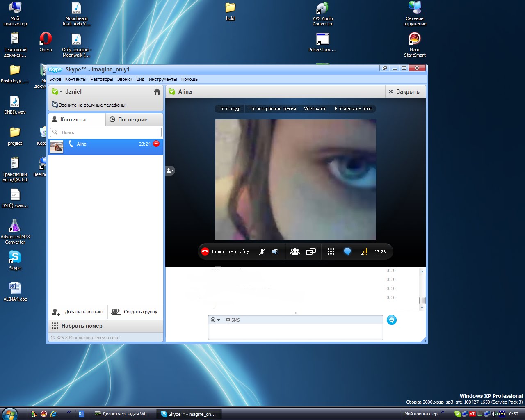The image size is (525, 420).
Task: Open Набрать номер dial pad
Action: tap(106, 326)
